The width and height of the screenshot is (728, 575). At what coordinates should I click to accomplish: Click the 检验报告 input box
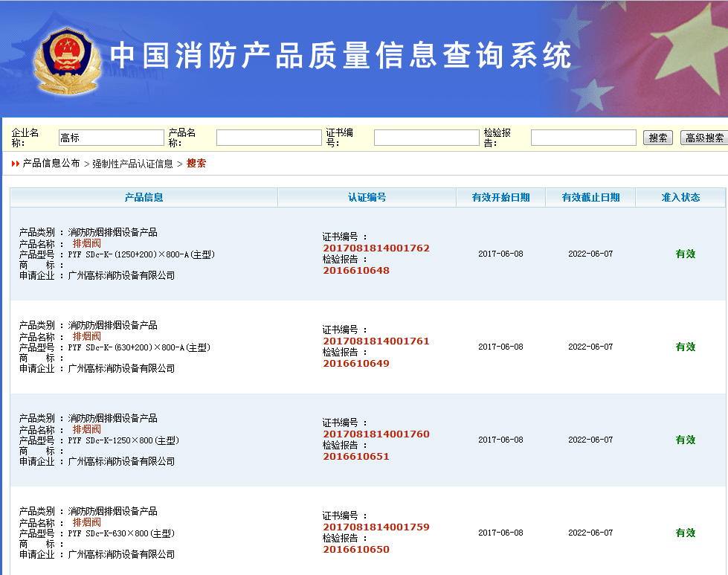pos(583,138)
